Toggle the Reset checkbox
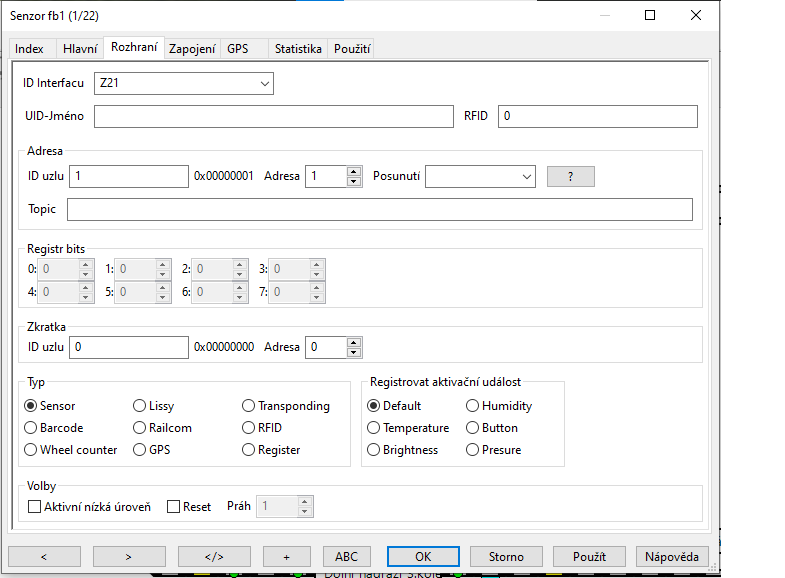Image resolution: width=785 pixels, height=578 pixels. [x=173, y=507]
